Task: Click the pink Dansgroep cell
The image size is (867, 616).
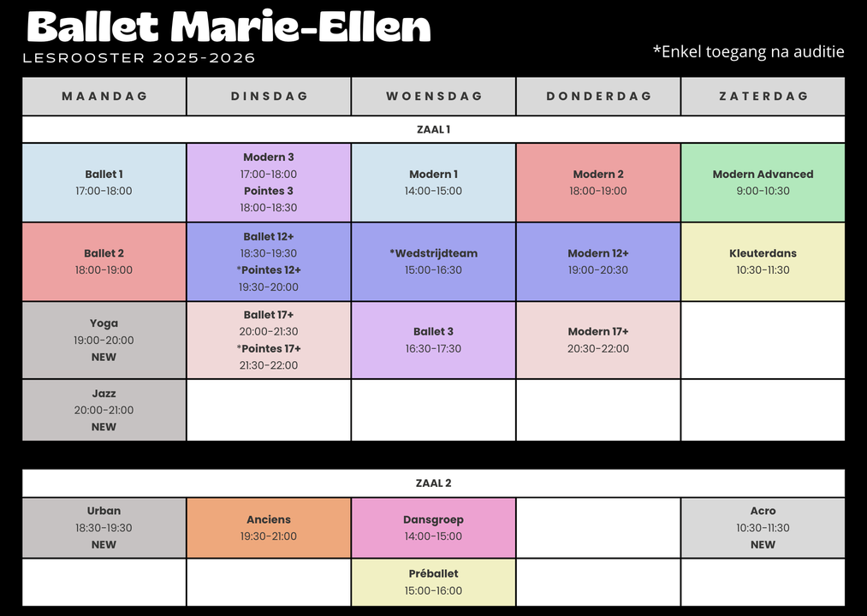Action: (x=433, y=528)
